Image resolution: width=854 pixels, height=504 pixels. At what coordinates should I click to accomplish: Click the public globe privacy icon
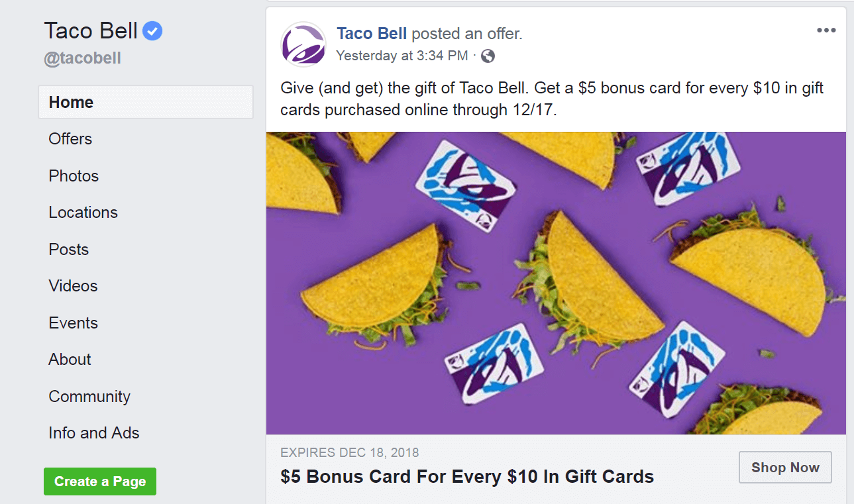point(488,56)
